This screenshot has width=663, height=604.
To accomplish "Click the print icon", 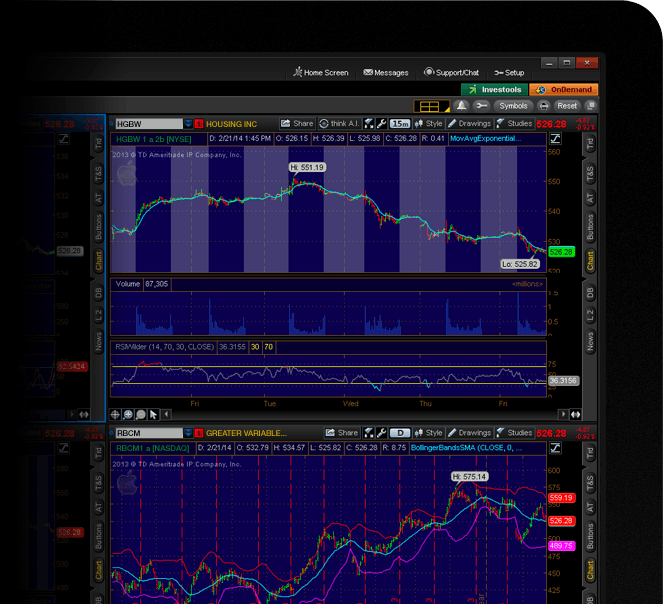I will (544, 106).
